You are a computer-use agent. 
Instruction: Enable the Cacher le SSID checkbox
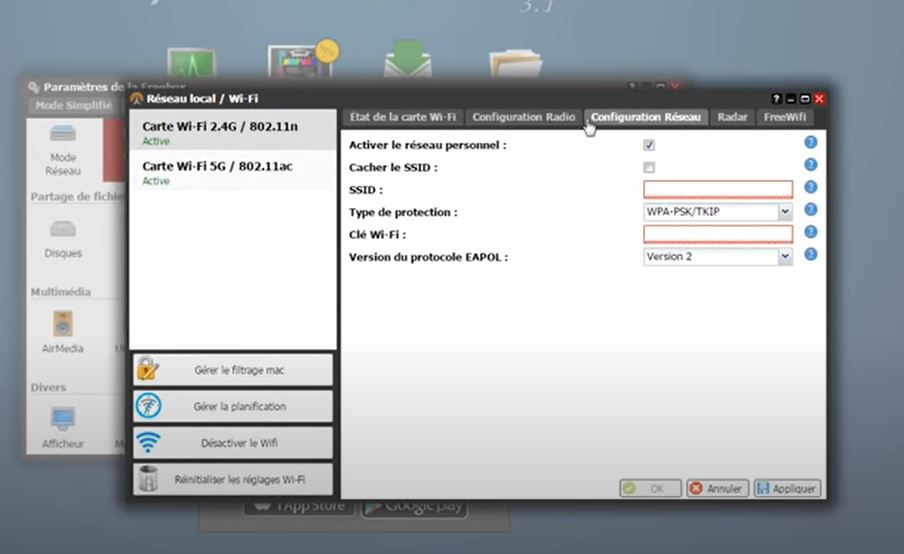tap(649, 168)
